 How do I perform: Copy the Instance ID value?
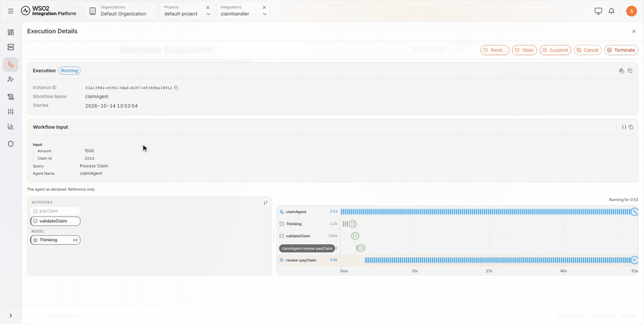coord(176,88)
